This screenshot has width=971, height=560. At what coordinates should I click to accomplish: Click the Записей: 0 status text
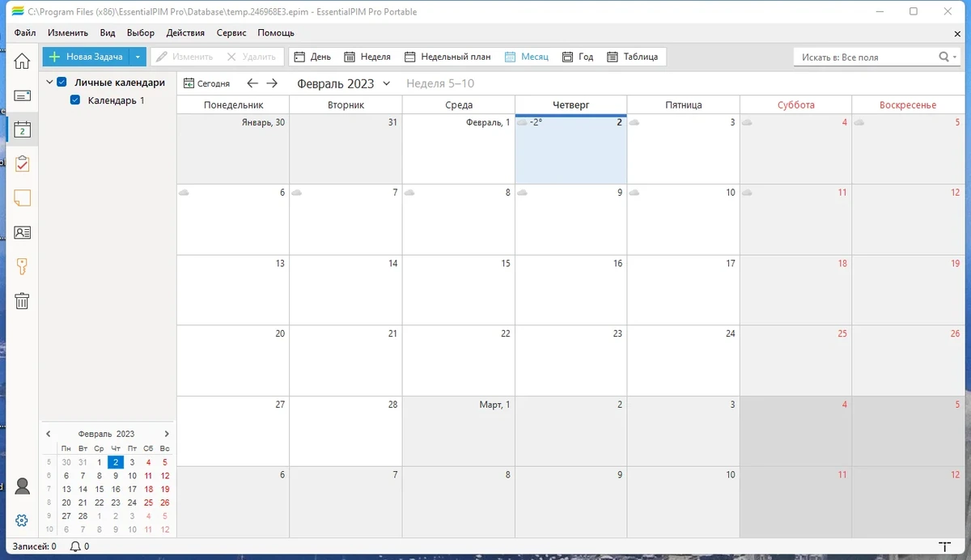coord(34,547)
